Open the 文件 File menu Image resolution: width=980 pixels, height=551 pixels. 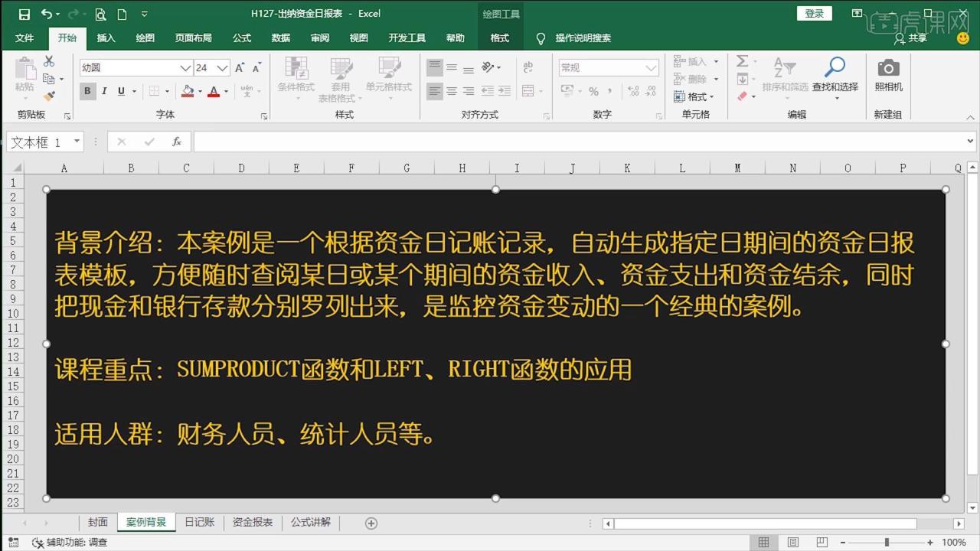24,37
